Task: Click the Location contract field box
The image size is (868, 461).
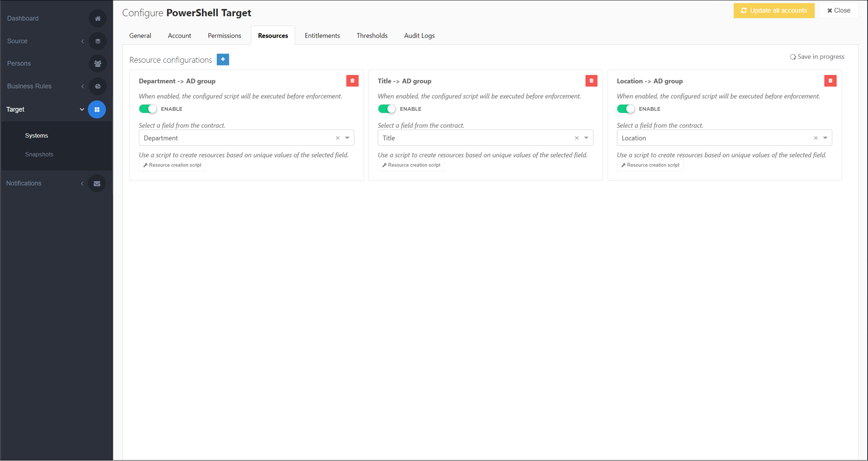Action: (x=724, y=138)
